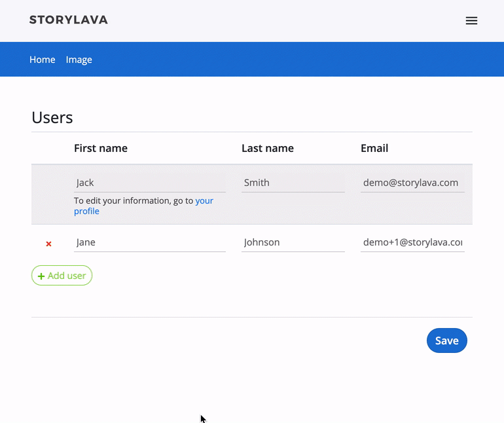Click the Users page heading
This screenshot has height=423, width=504.
click(x=52, y=117)
